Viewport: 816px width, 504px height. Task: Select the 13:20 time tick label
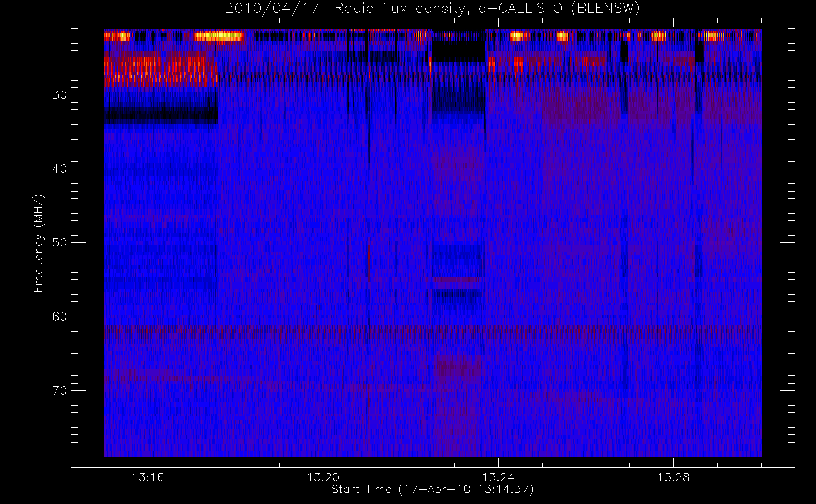(323, 477)
